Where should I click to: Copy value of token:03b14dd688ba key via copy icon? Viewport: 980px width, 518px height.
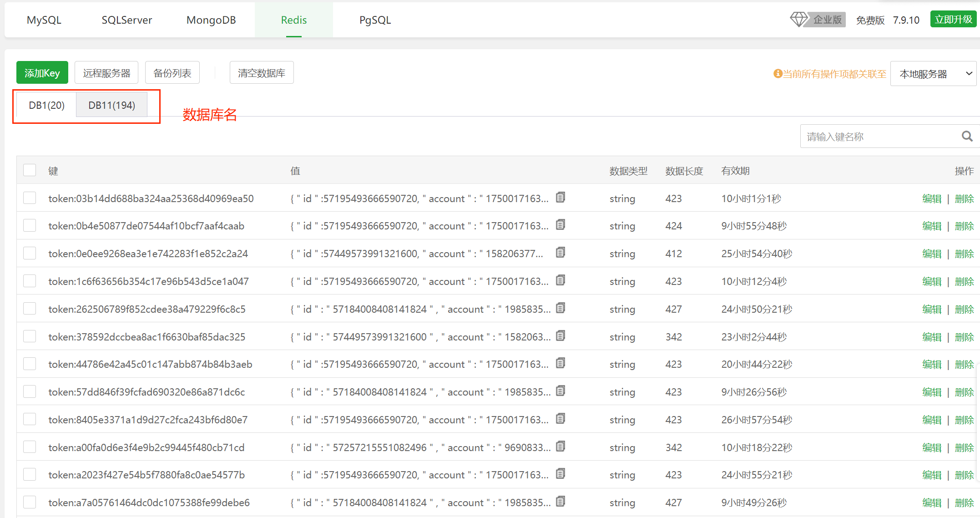(x=561, y=198)
